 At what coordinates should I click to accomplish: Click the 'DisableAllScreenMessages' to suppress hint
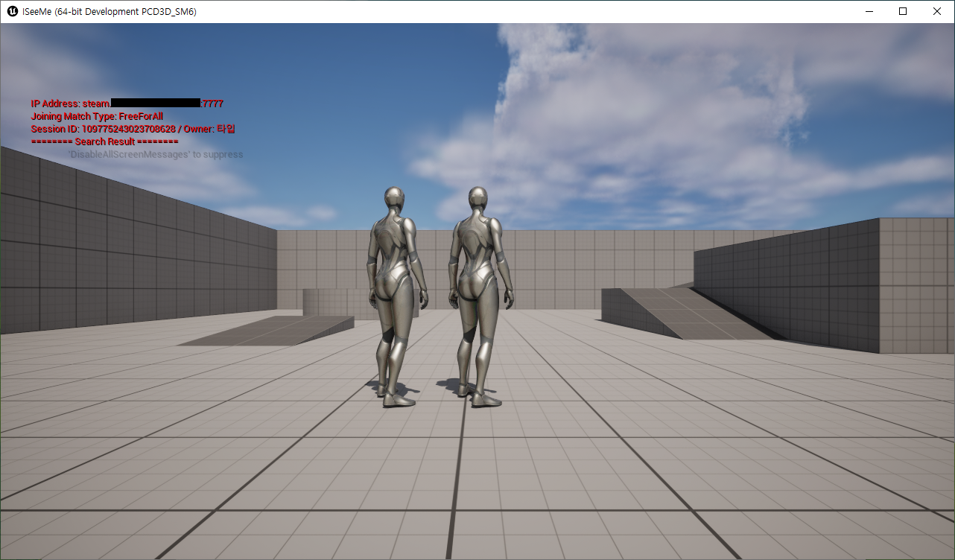tap(155, 155)
